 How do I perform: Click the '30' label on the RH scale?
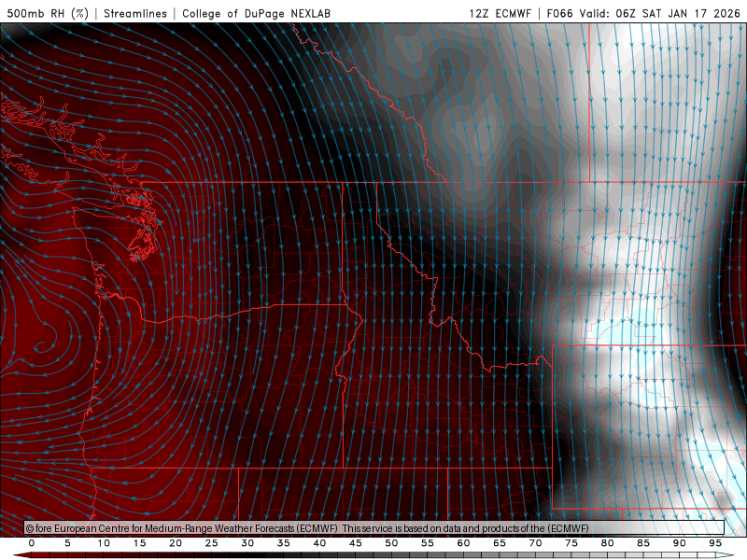pos(247,543)
